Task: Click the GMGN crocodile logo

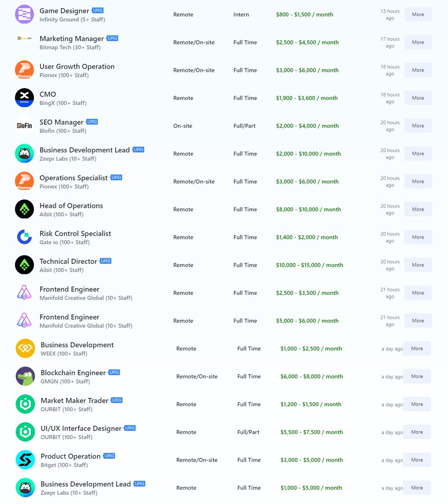Action: (25, 376)
